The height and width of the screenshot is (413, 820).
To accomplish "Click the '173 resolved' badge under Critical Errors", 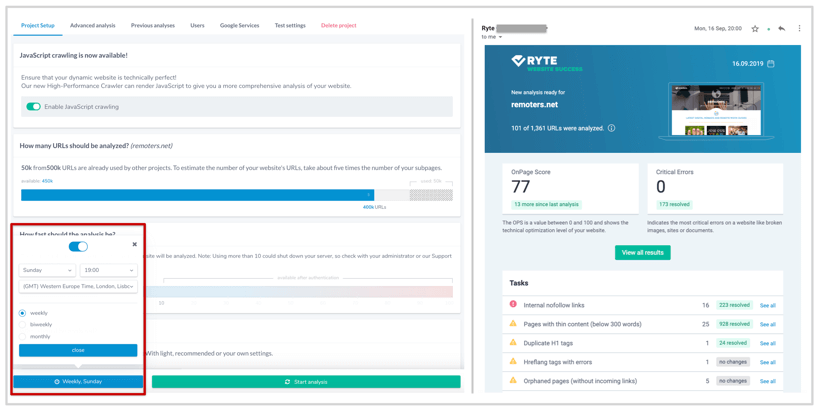I will (x=674, y=204).
